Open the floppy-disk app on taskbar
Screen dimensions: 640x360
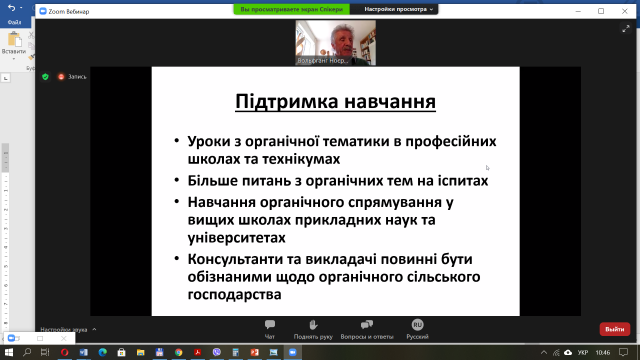(160, 352)
